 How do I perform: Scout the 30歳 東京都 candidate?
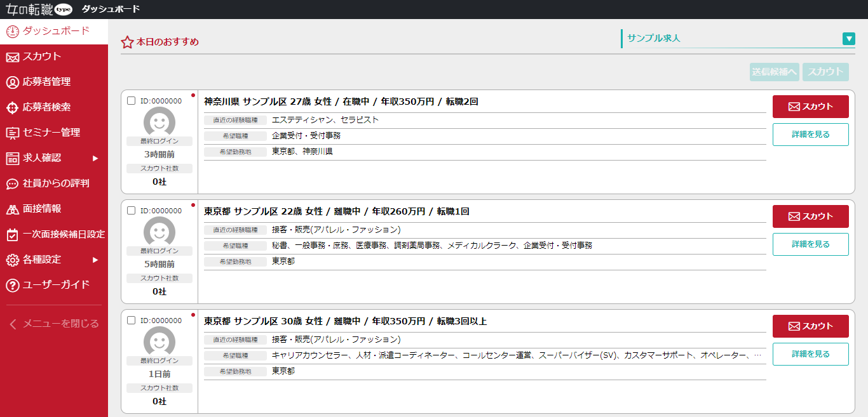point(810,326)
